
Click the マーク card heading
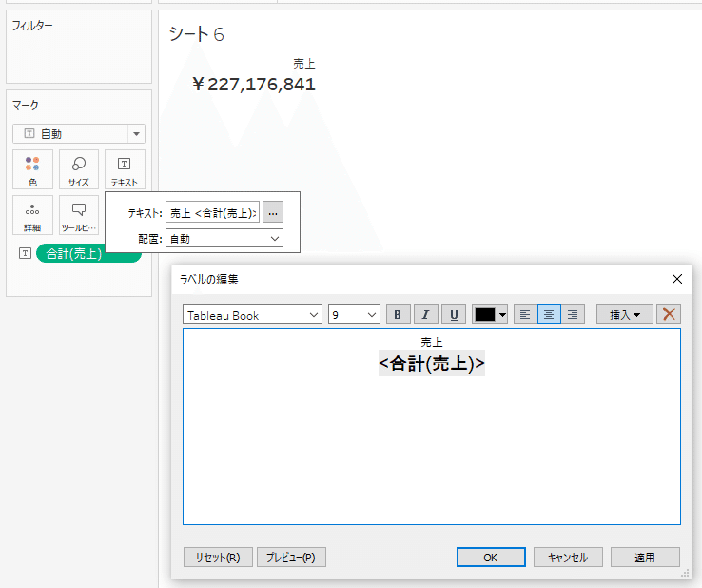(x=26, y=106)
